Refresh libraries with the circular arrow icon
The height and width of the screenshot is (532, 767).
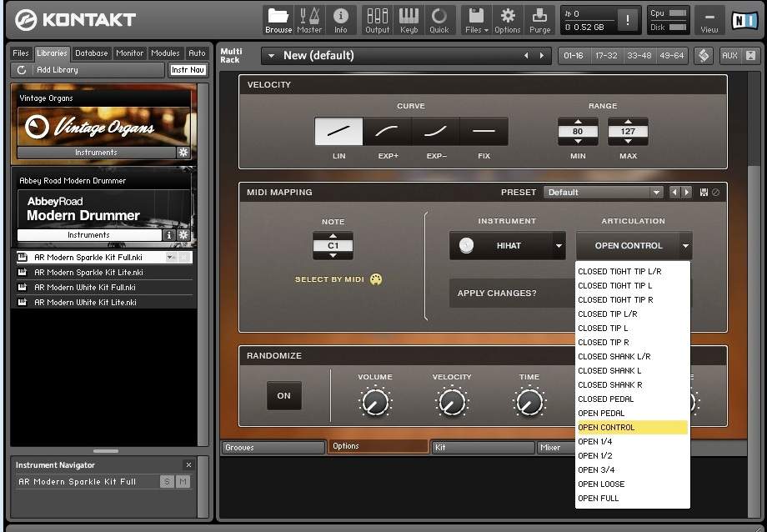click(x=22, y=70)
